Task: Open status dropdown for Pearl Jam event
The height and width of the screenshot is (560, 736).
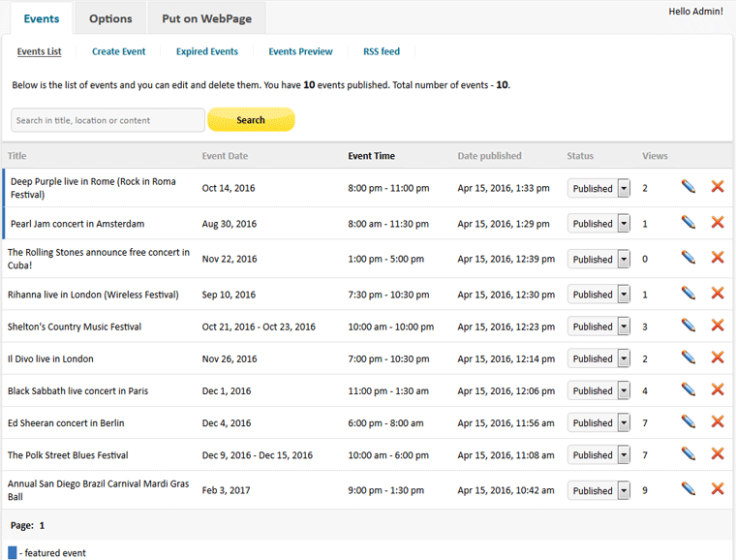Action: click(x=598, y=224)
